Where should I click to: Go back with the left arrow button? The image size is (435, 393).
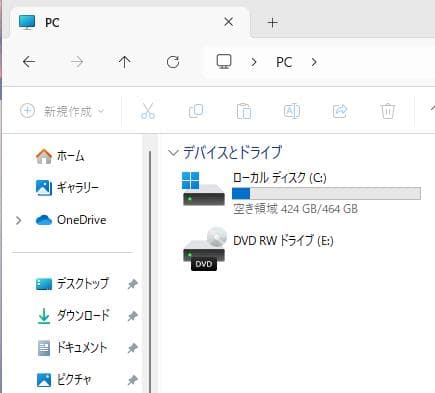(x=29, y=62)
